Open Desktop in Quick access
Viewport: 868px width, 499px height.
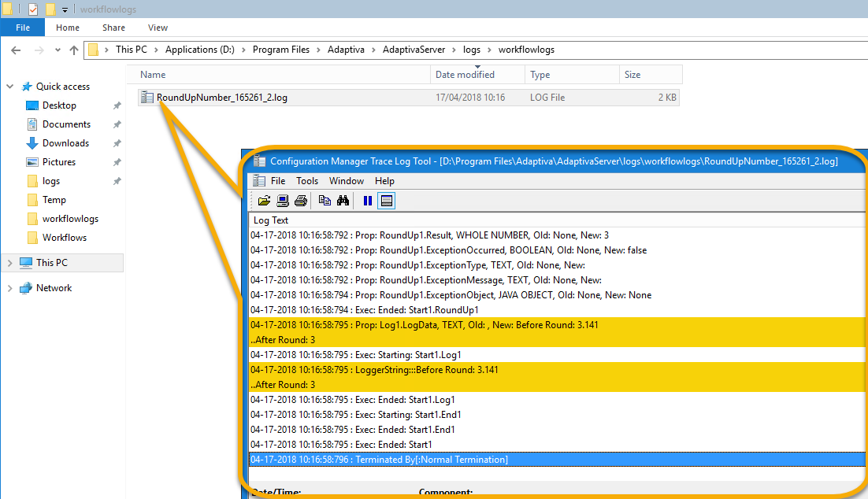click(59, 105)
